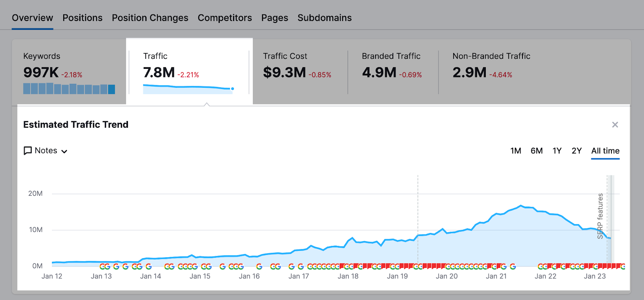Select the Keywords metric card
644x300 pixels.
69,72
